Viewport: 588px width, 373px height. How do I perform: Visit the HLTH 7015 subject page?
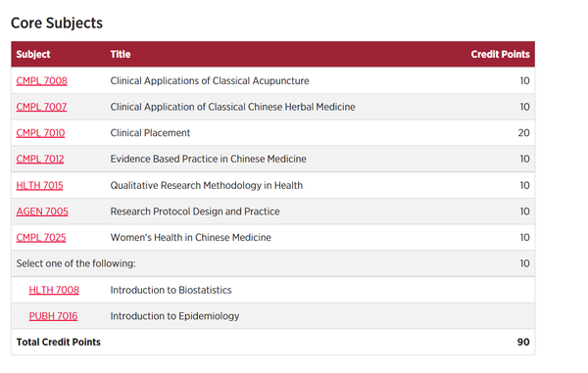coord(40,185)
